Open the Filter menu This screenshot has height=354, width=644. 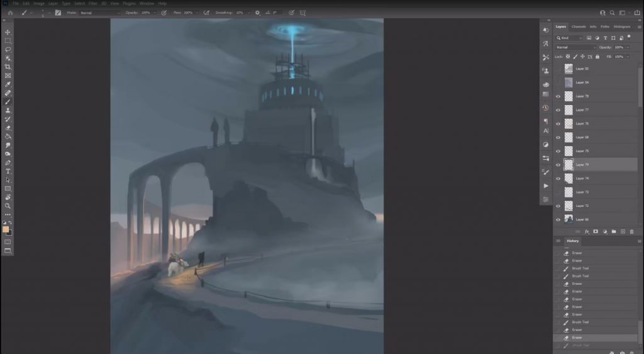pyautogui.click(x=93, y=3)
